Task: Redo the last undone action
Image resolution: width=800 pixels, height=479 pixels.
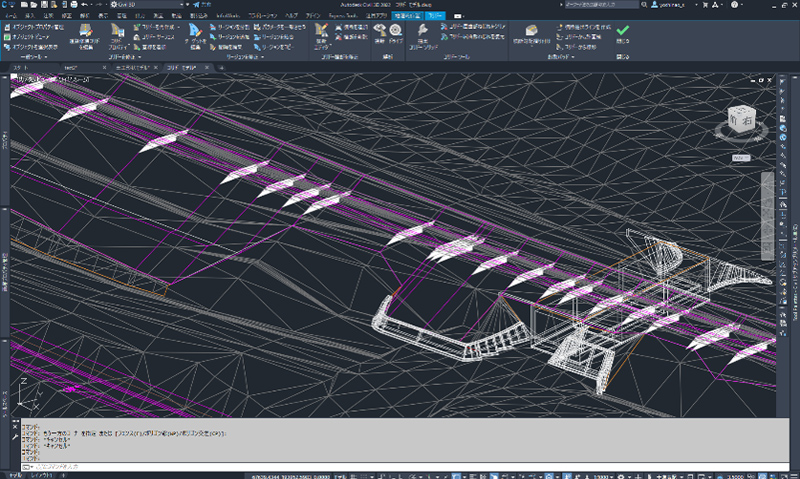Action: [99, 5]
